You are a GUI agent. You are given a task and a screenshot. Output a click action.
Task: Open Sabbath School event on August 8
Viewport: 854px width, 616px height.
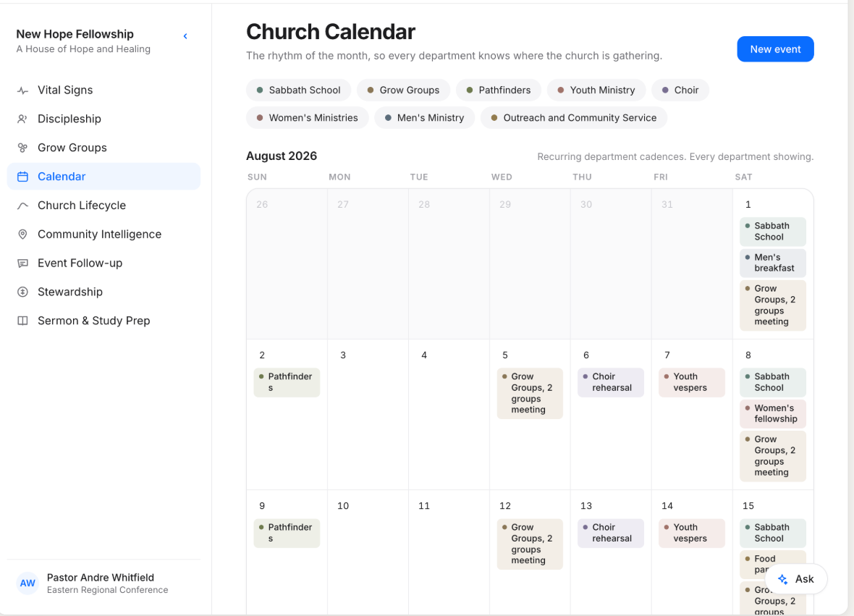[772, 382]
